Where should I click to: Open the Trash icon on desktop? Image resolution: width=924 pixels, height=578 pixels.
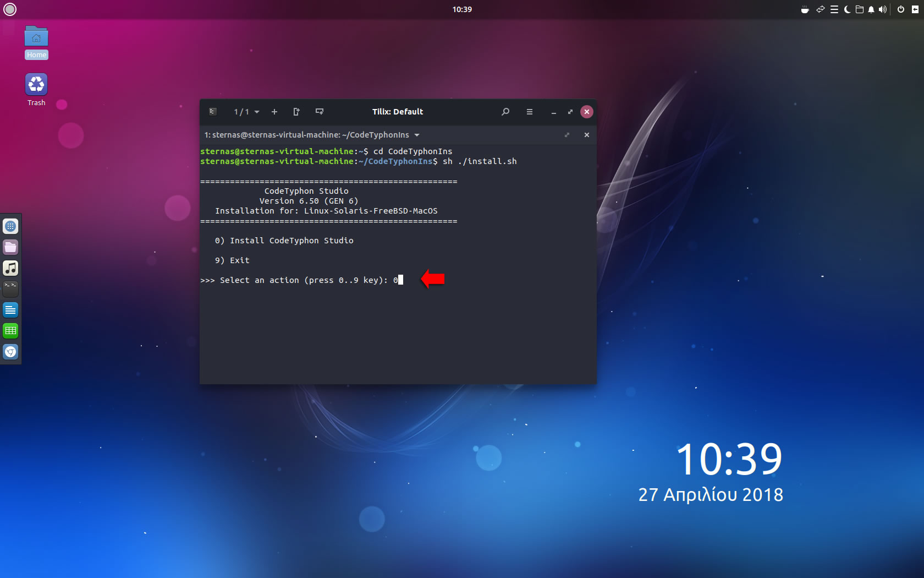point(36,90)
